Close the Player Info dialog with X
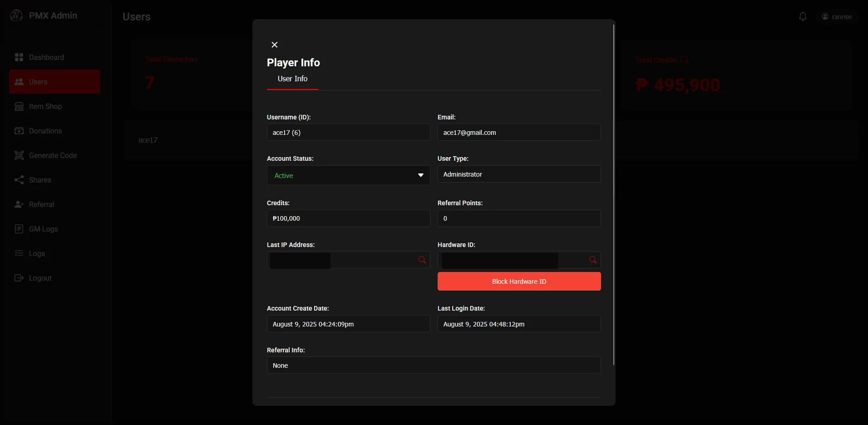 click(x=274, y=44)
